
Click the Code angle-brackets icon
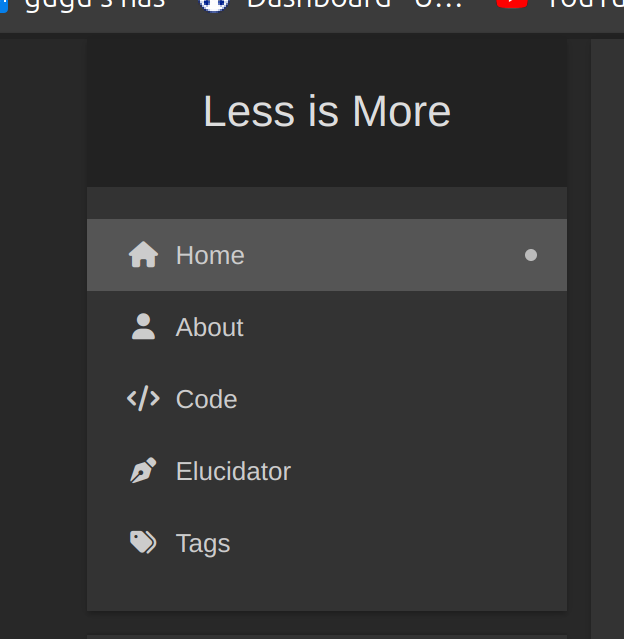[x=143, y=399]
